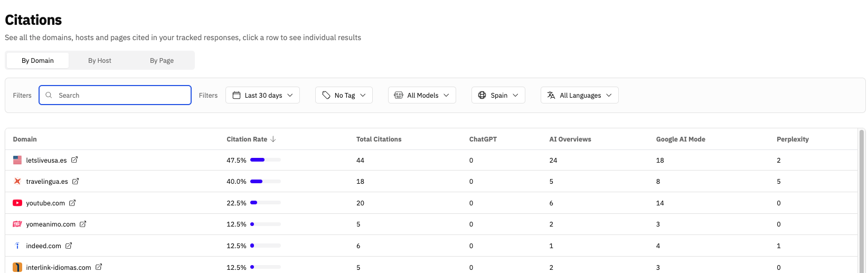Viewport: 868px width, 273px height.
Task: Expand the All Languages dropdown
Action: pos(579,95)
